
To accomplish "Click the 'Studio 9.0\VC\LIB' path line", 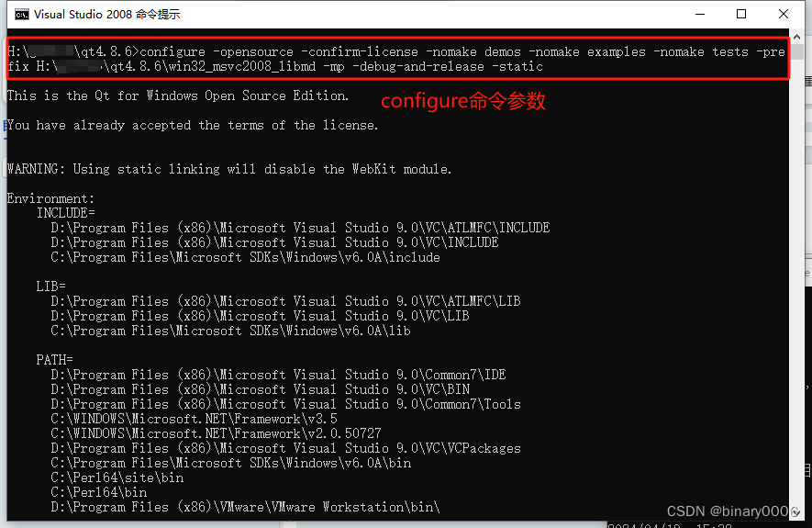I will [260, 316].
